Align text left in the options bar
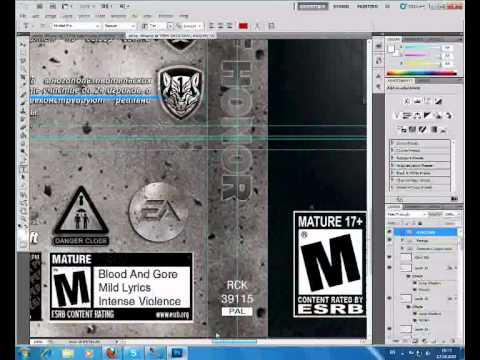Screen dimensions: 480x360 point(211,26)
